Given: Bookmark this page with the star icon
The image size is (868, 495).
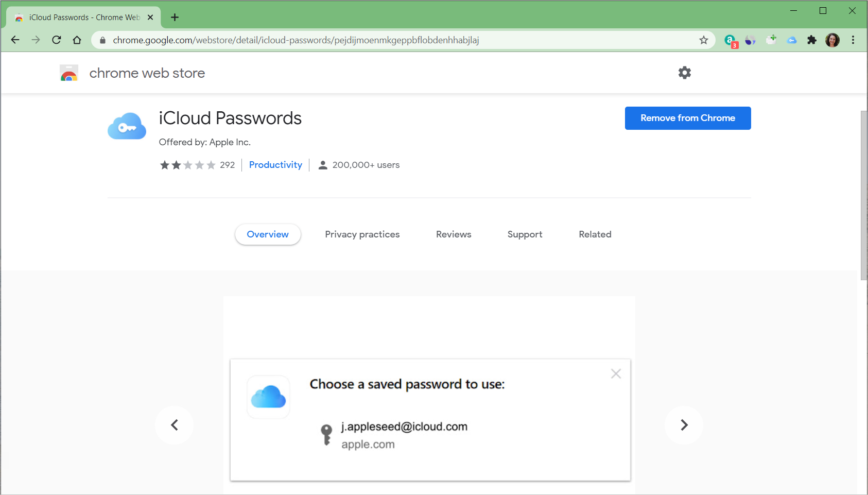Looking at the screenshot, I should (x=704, y=40).
